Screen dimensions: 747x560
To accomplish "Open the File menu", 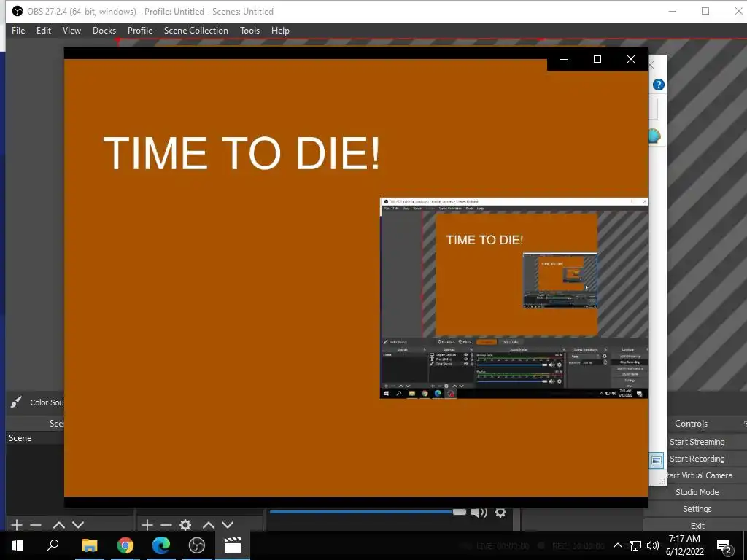I will click(18, 31).
